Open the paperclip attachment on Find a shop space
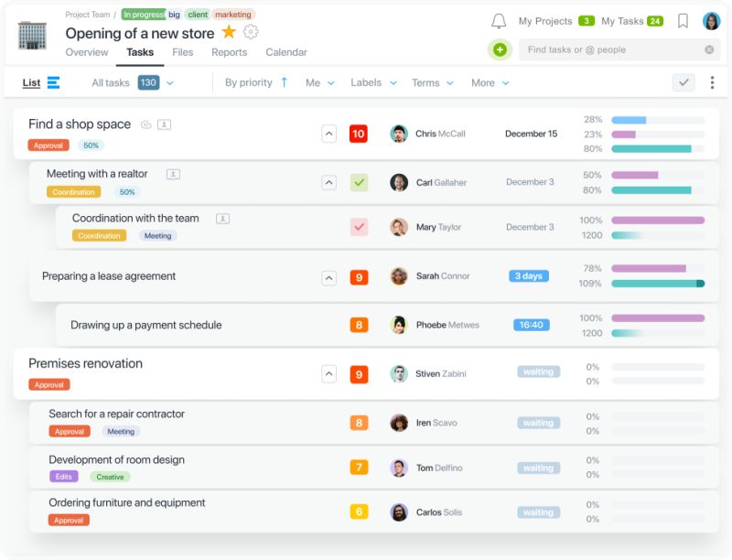Viewport: 732px width, 560px height. tap(146, 126)
